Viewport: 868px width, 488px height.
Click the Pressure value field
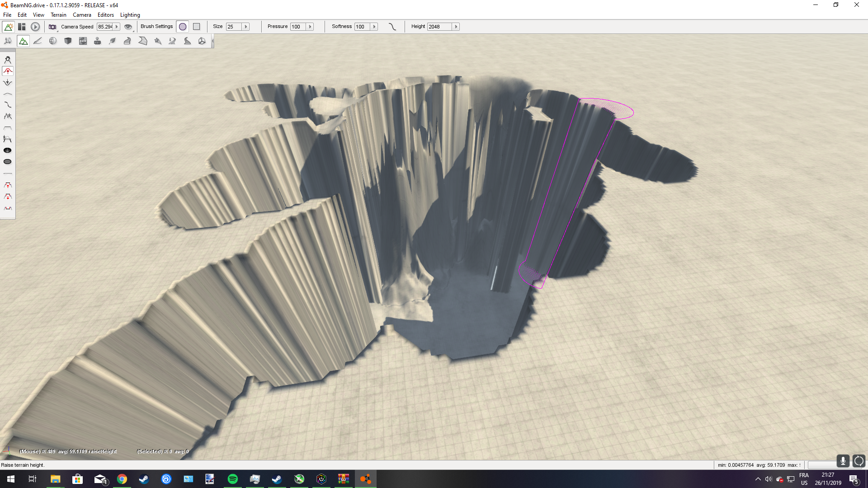click(298, 27)
